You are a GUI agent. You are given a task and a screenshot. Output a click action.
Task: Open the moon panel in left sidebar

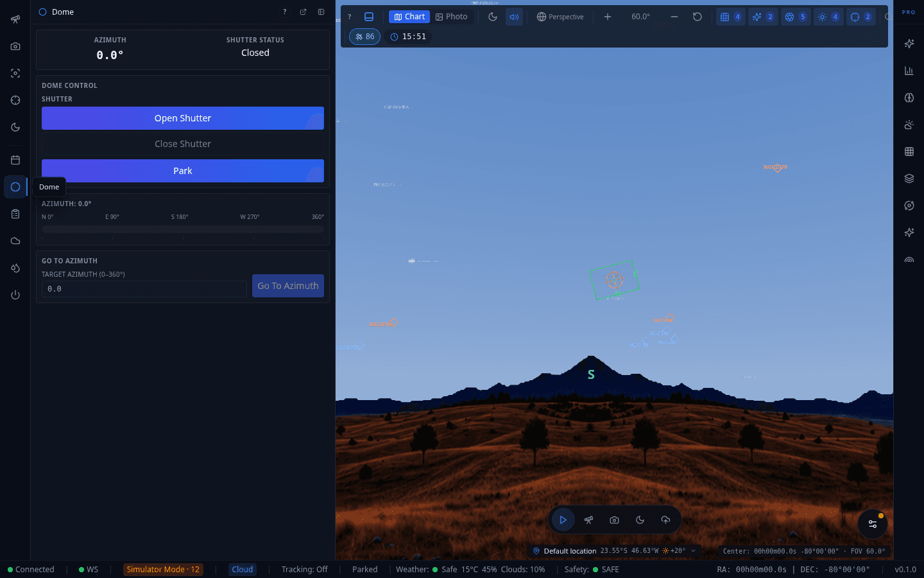[x=15, y=127]
